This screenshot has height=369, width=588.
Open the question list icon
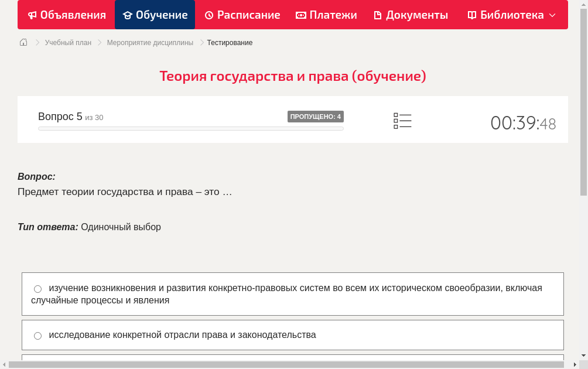(x=402, y=121)
